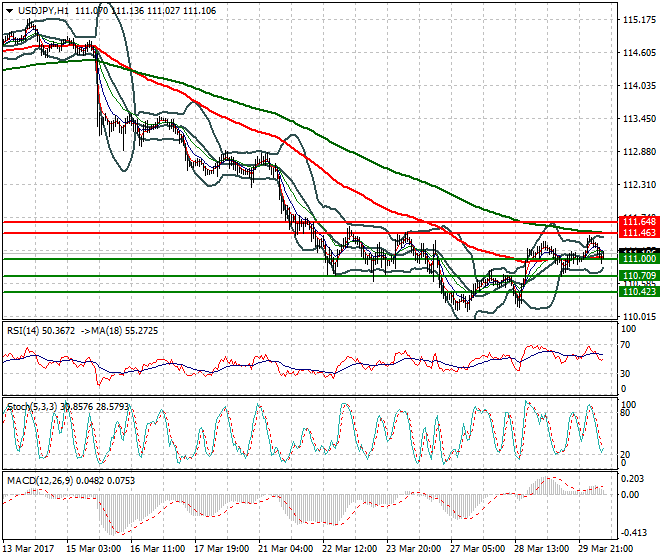660x560 pixels.
Task: Click the 114.605 price scale value
Action: (639, 53)
